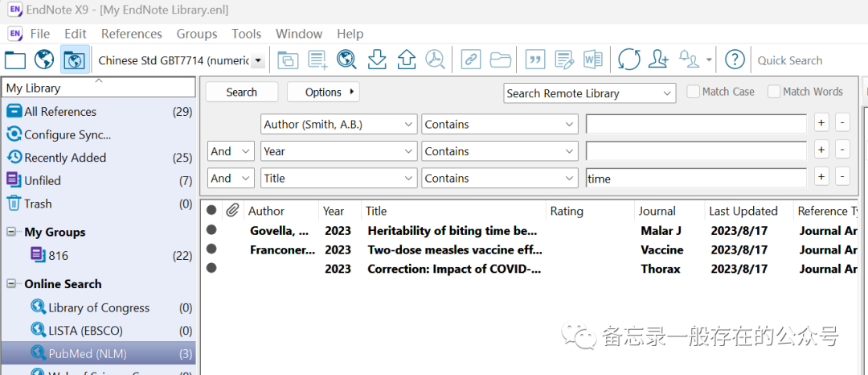Collapse Online Search tree section
This screenshot has height=375, width=868.
point(10,283)
